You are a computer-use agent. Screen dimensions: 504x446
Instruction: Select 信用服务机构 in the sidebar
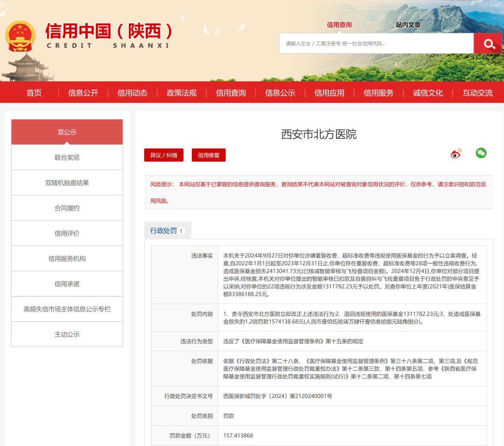pyautogui.click(x=67, y=259)
